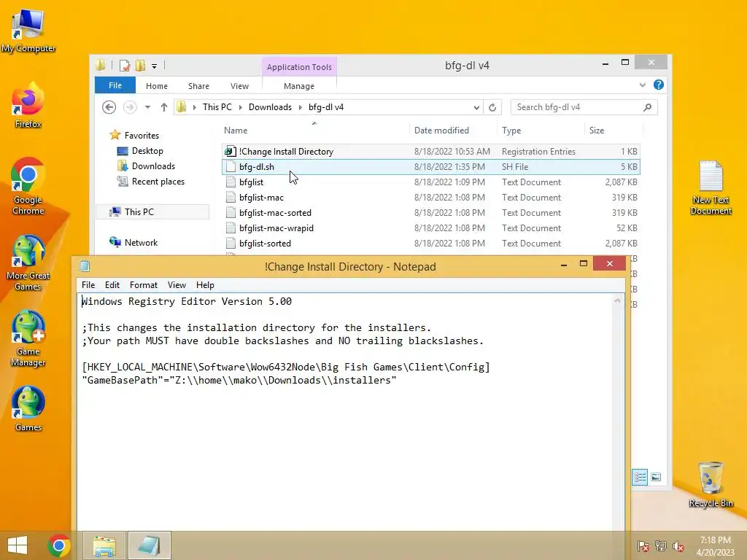The width and height of the screenshot is (747, 560).
Task: Go up one folder level
Action: tap(164, 107)
